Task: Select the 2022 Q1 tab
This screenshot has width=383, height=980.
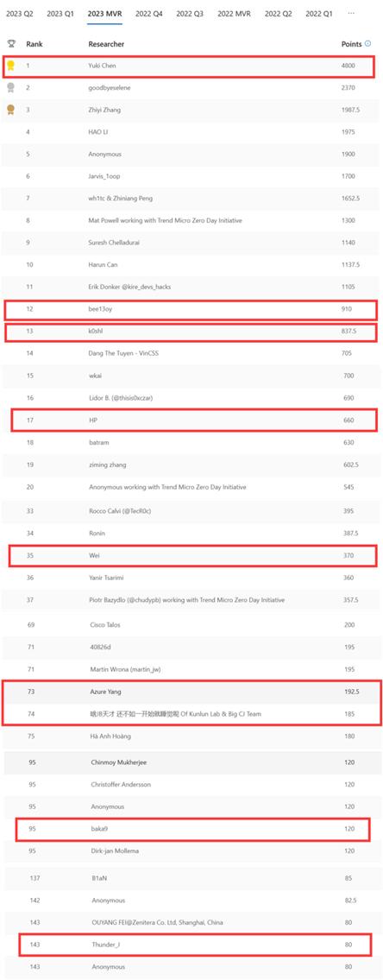Action: click(x=319, y=12)
